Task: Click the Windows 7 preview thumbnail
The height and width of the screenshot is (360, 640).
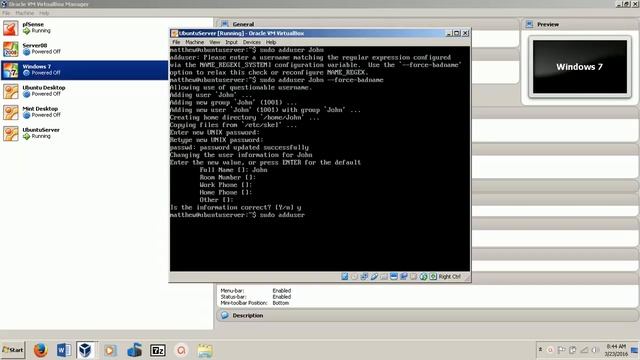Action: pyautogui.click(x=580, y=67)
